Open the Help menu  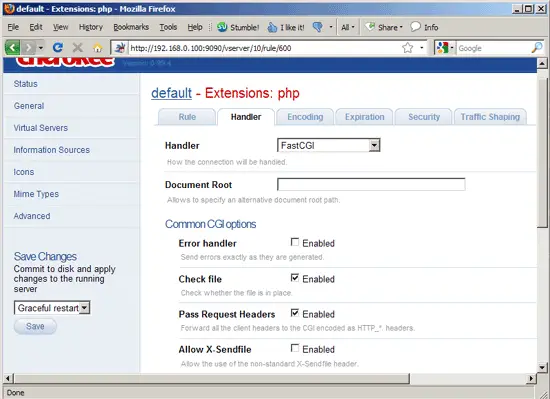coord(195,27)
